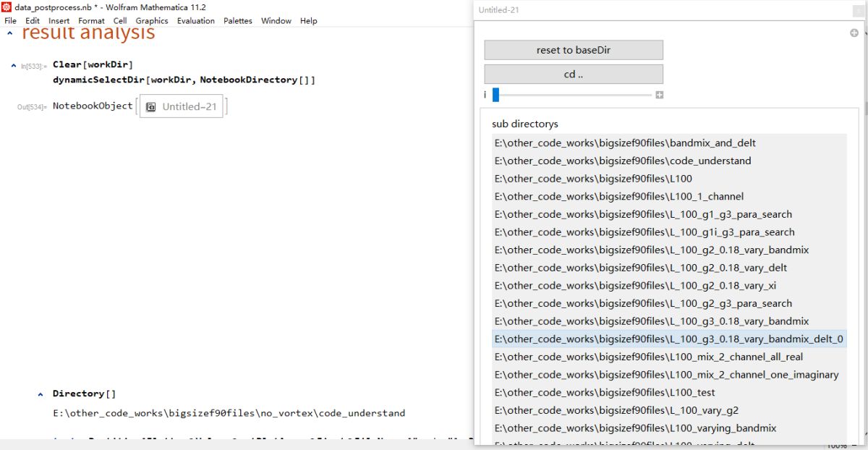868x450 pixels.
Task: Select the L_100_g2_0.18_vary_delt directory
Action: coord(669,268)
